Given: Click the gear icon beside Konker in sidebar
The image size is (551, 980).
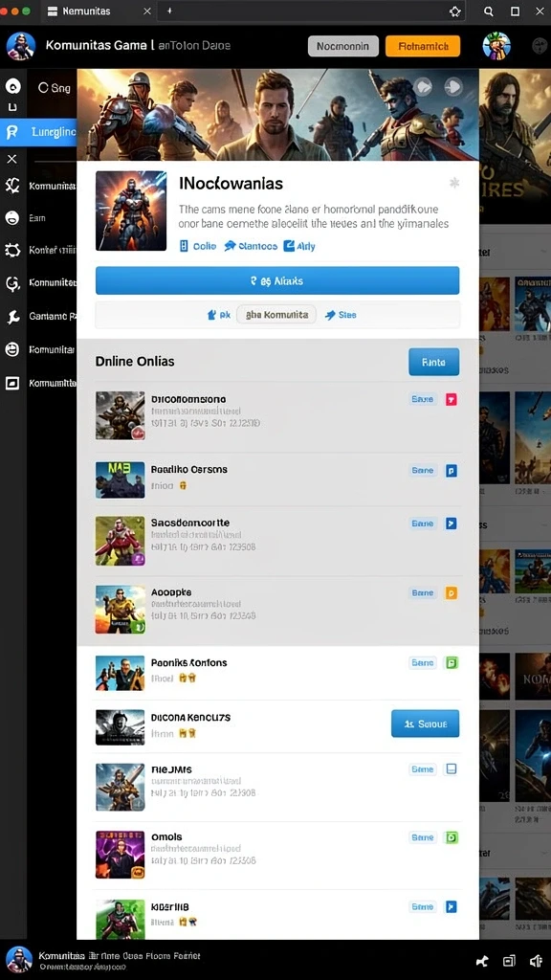Looking at the screenshot, I should 12,251.
